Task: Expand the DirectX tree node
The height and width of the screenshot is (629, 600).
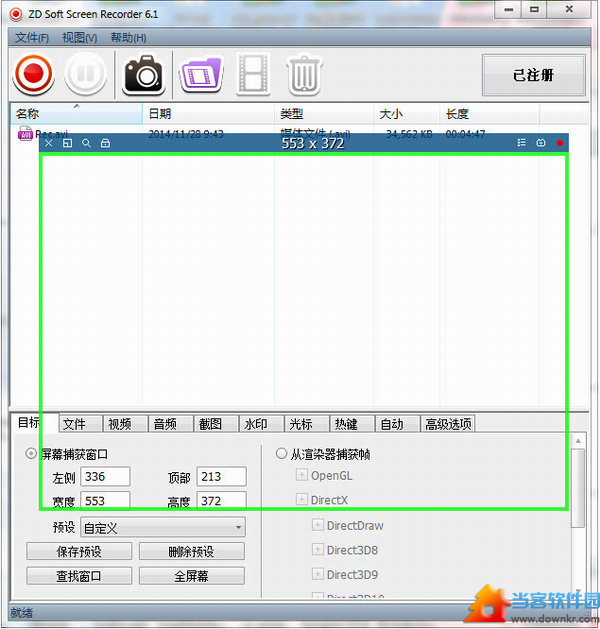Action: 301,500
